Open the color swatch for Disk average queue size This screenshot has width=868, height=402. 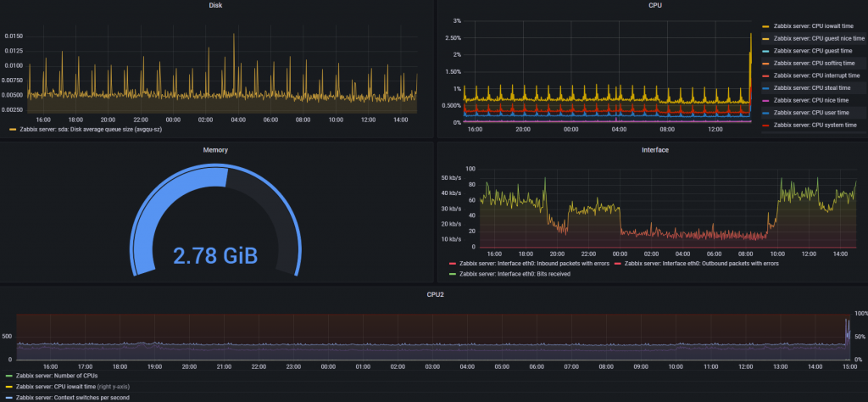click(12, 129)
